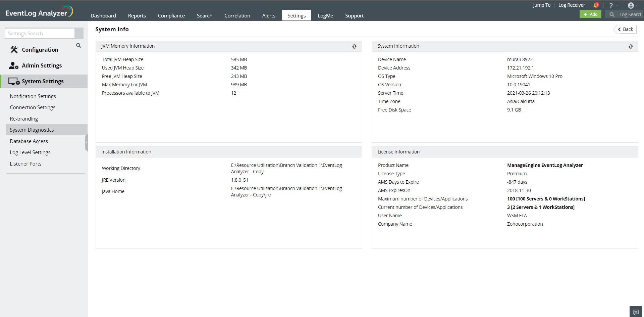Click the Back button
644x317 pixels.
(625, 29)
